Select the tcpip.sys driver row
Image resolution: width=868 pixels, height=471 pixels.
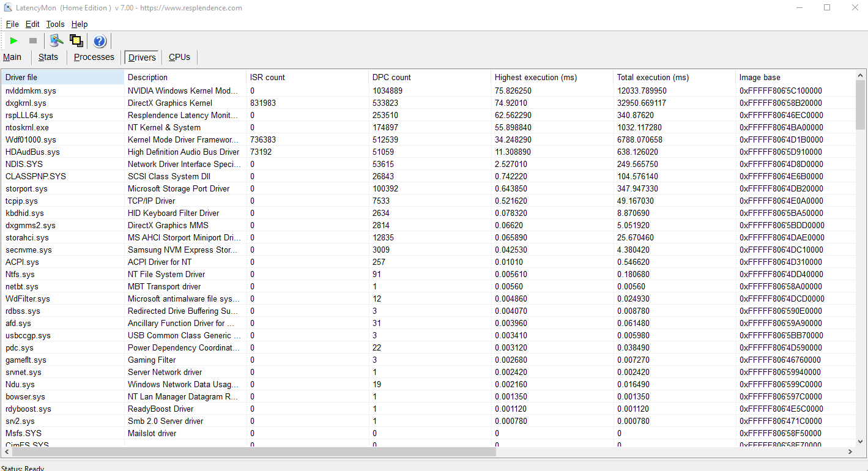click(x=429, y=201)
